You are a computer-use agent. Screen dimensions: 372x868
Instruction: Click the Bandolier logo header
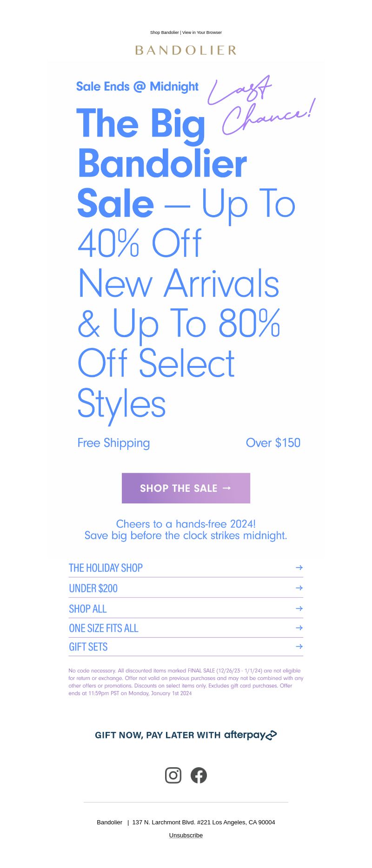tap(186, 50)
